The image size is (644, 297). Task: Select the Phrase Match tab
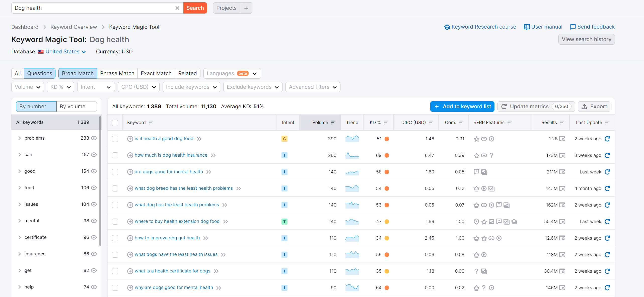117,73
